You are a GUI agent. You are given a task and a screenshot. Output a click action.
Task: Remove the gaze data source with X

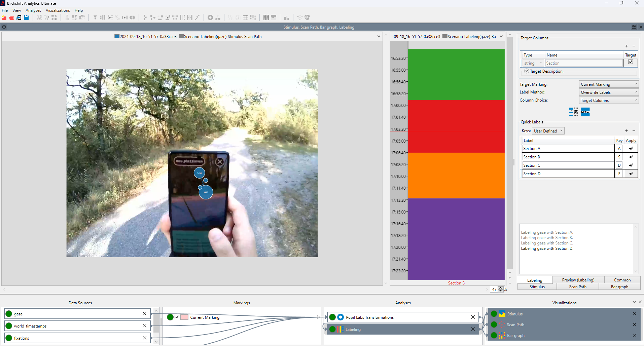(145, 314)
